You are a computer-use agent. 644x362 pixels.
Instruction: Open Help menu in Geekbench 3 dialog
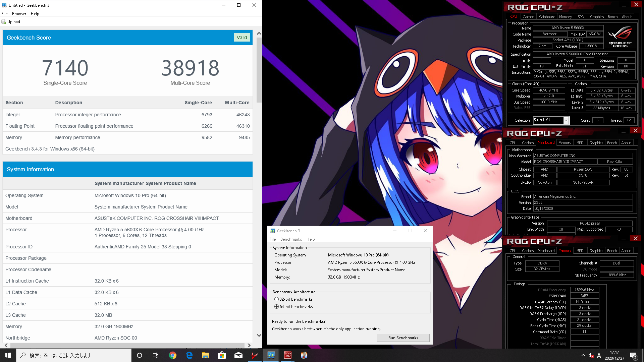(311, 239)
